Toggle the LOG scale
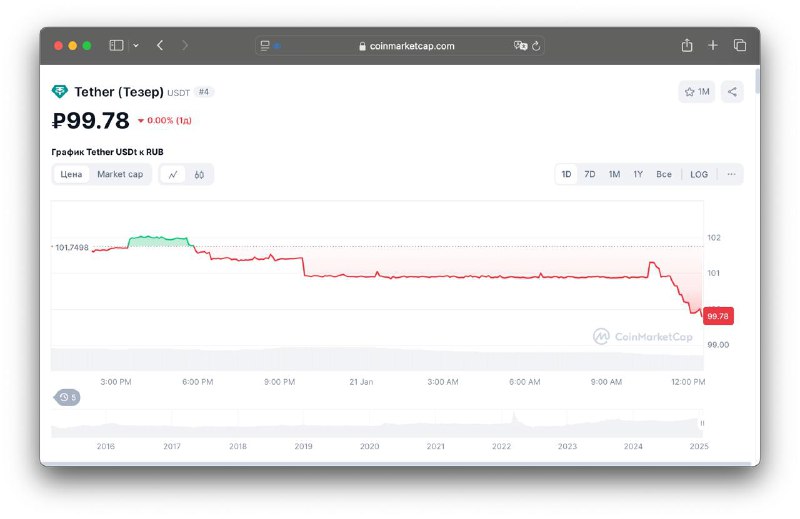This screenshot has height=519, width=800. (699, 175)
